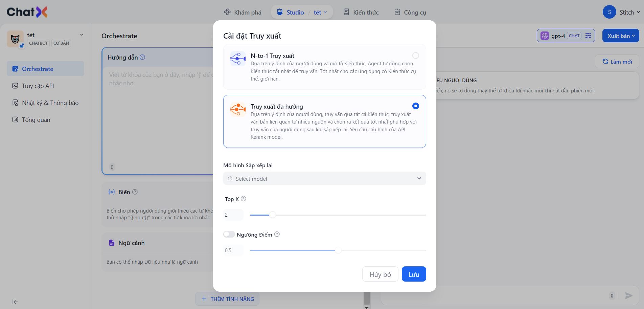Click the tét chatbot avatar icon
Screen dimensions: 644x309
15,39
